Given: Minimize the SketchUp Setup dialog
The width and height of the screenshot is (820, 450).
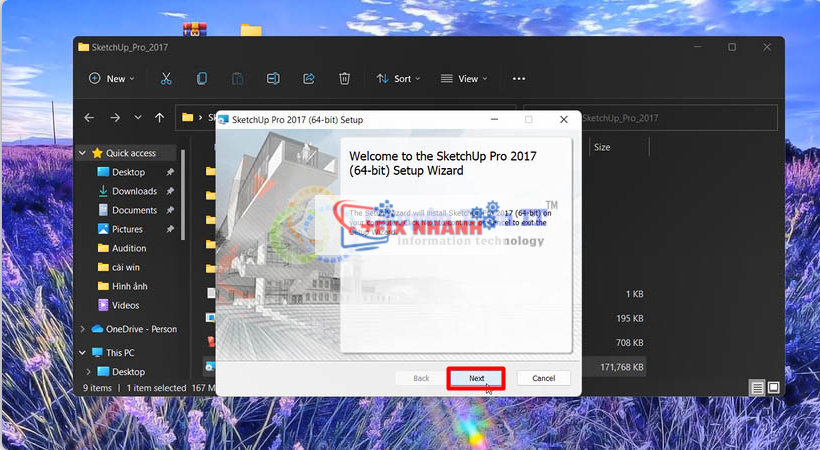Looking at the screenshot, I should [x=494, y=120].
